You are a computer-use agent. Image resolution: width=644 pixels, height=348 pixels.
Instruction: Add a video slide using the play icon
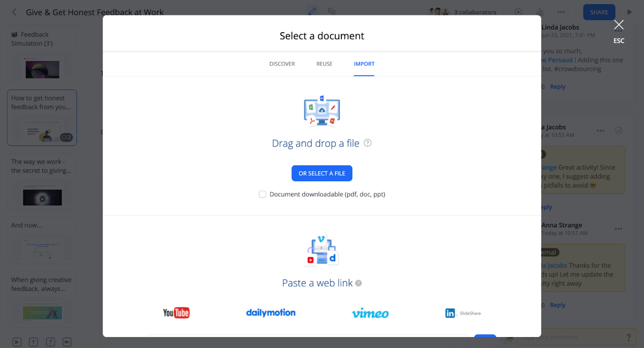[17, 342]
